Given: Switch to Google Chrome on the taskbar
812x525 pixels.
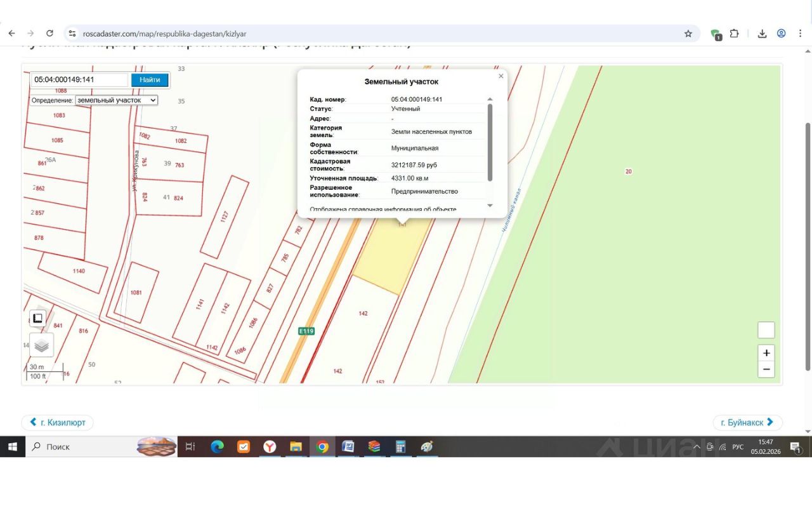Looking at the screenshot, I should (x=322, y=447).
